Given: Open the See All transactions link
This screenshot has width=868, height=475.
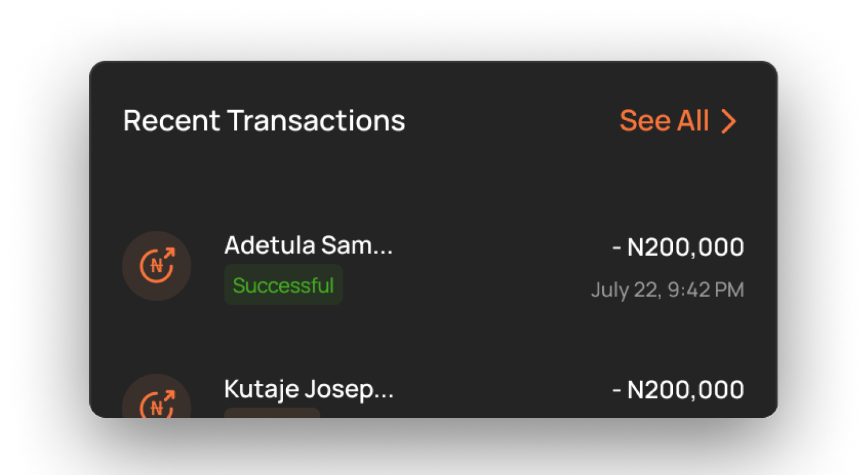Looking at the screenshot, I should click(664, 121).
